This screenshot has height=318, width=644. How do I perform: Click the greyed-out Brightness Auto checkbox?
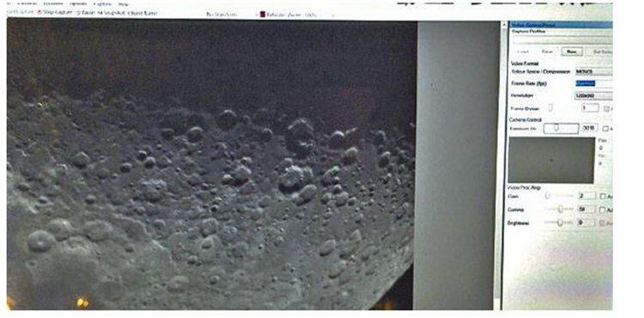click(x=603, y=223)
